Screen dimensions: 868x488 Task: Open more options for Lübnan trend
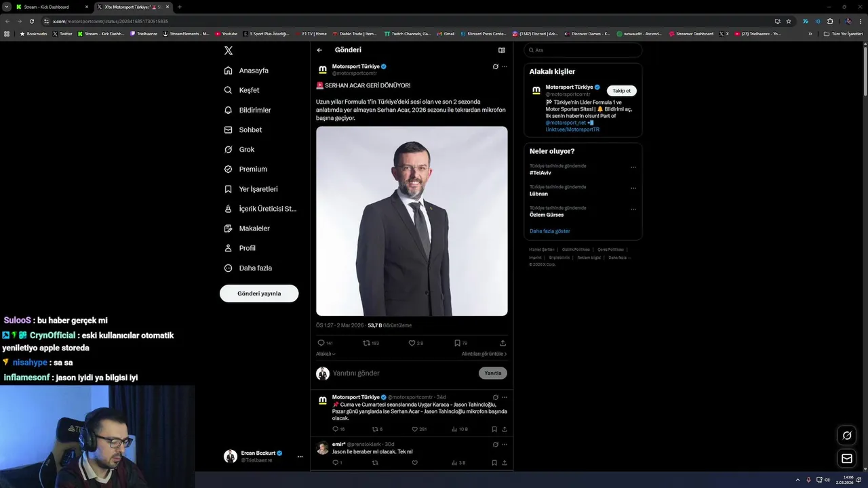pyautogui.click(x=633, y=188)
